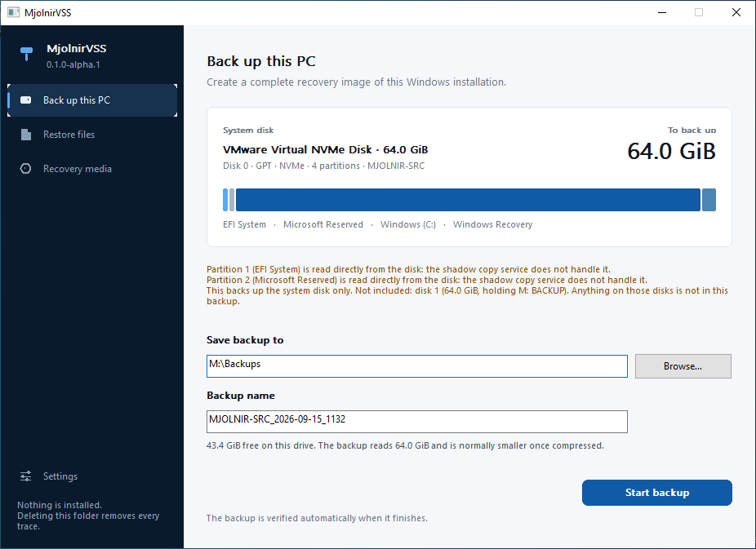Close the MjolnirVSS window

736,12
